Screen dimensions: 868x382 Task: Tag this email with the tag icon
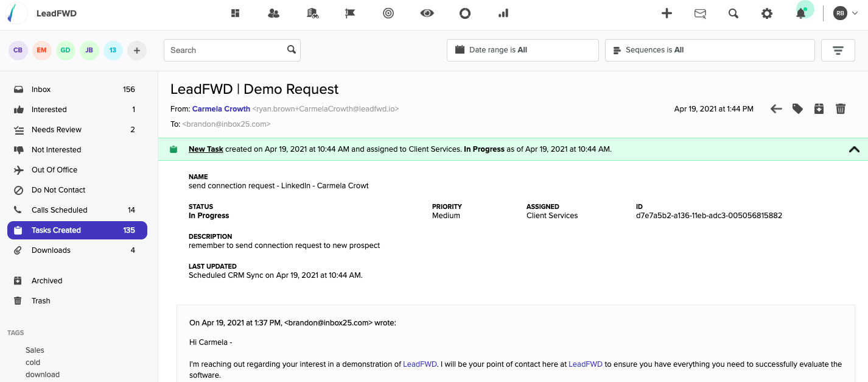pos(797,109)
